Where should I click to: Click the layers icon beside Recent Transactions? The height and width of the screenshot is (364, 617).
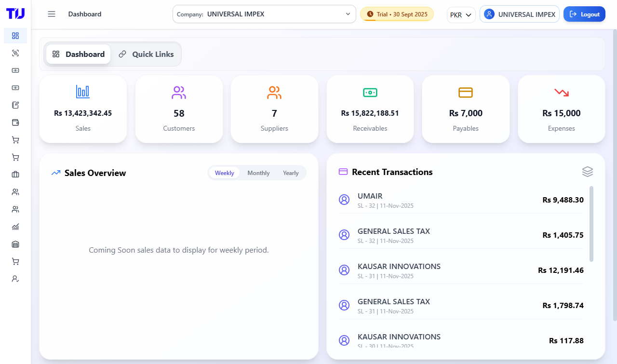588,172
